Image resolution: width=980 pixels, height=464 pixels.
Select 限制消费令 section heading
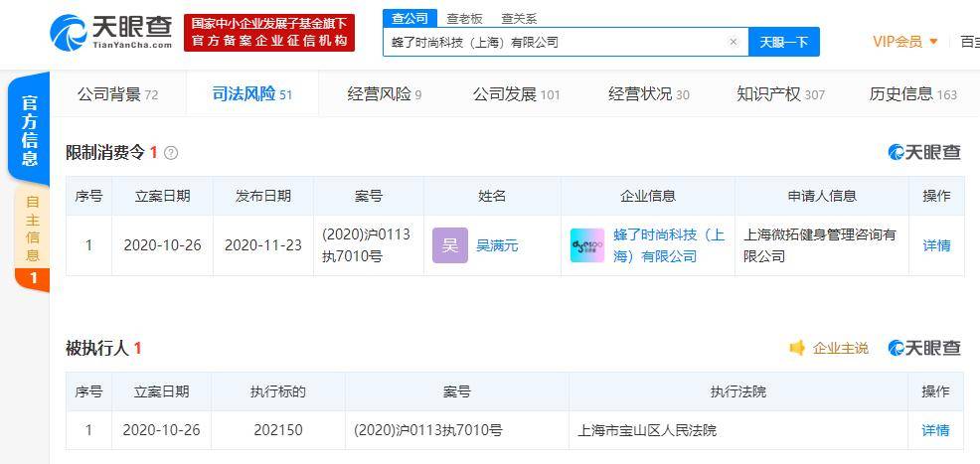[105, 152]
